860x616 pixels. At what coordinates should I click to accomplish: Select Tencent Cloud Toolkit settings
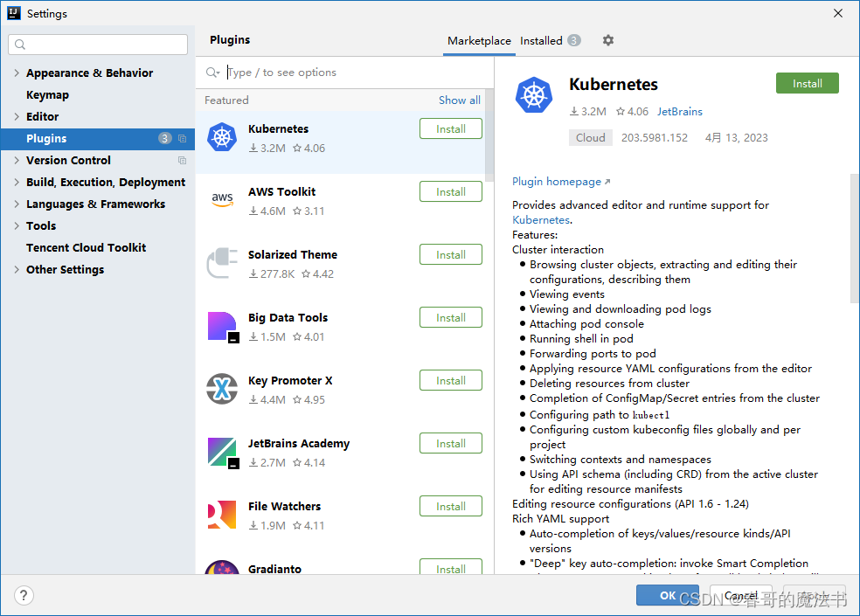pos(87,247)
